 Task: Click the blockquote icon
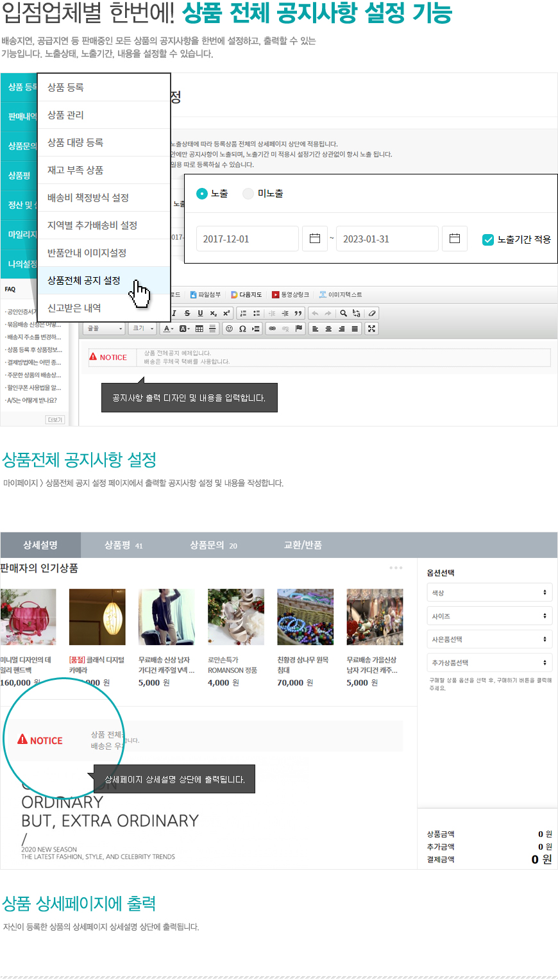[298, 313]
